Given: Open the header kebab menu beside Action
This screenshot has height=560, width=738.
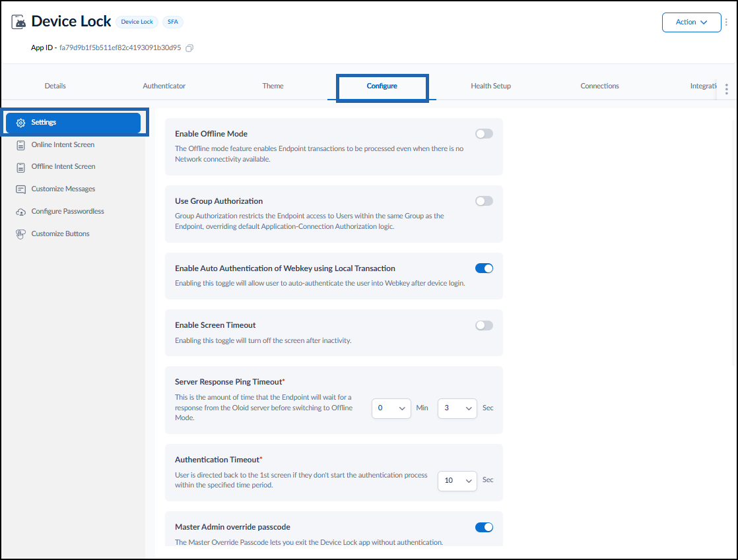Looking at the screenshot, I should (x=726, y=22).
